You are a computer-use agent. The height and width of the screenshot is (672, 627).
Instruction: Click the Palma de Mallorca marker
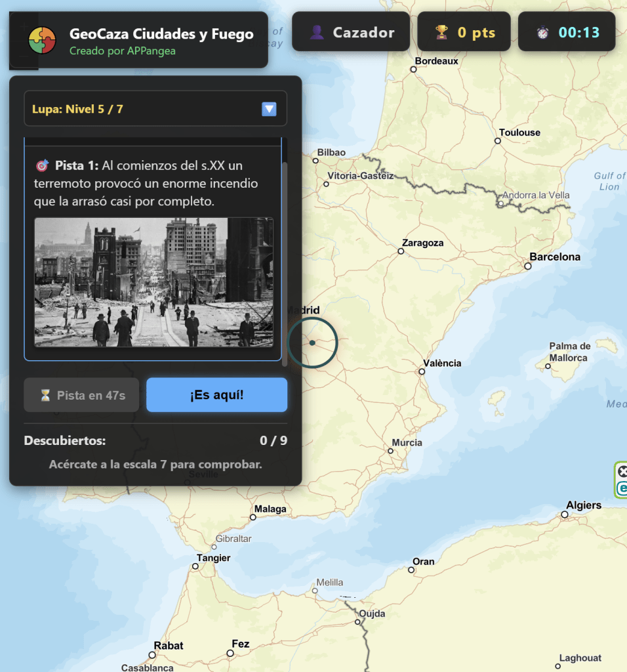coord(548,366)
